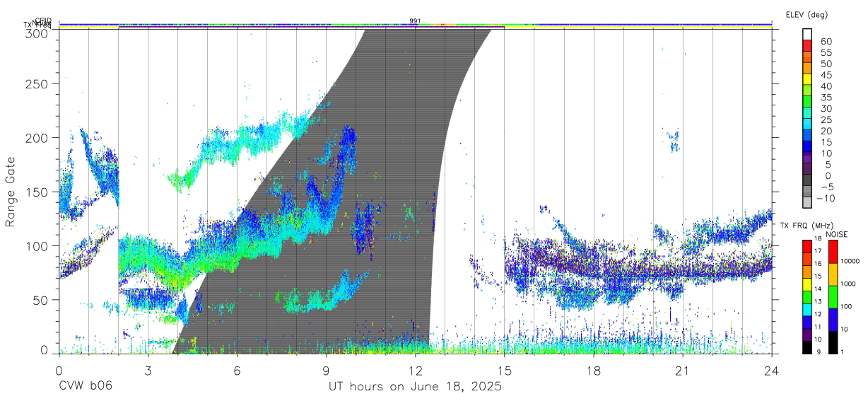Select the dark gray segment of the ELEV color bar
This screenshot has height=401, width=868.
click(x=807, y=181)
